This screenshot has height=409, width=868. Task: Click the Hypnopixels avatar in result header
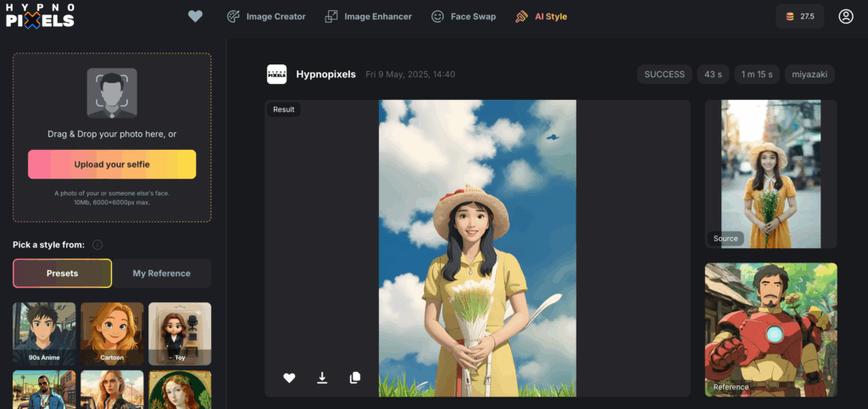click(x=277, y=74)
